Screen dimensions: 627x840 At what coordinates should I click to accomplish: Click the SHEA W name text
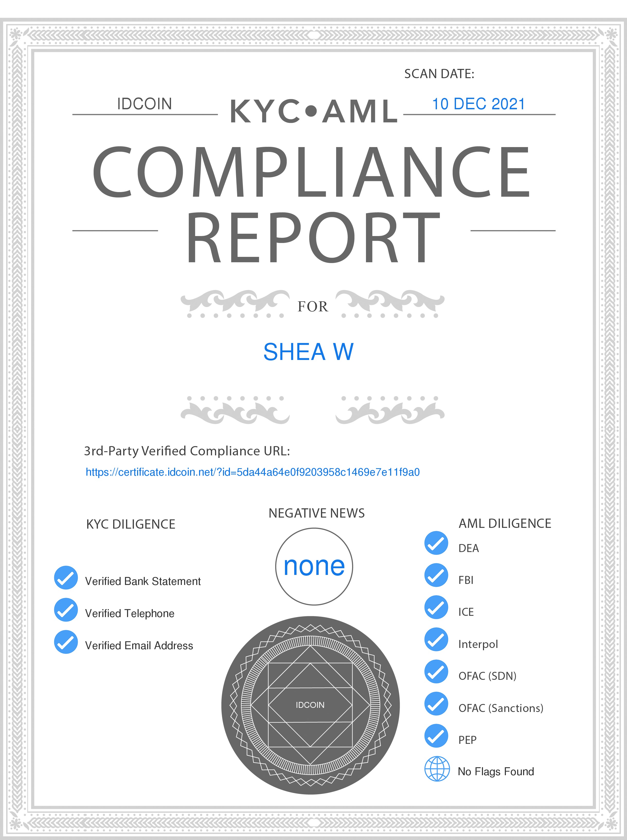(x=308, y=352)
